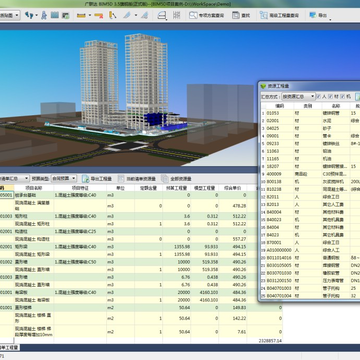
Task: Open 专项方案查询 special scheme query
Action: tap(206, 15)
